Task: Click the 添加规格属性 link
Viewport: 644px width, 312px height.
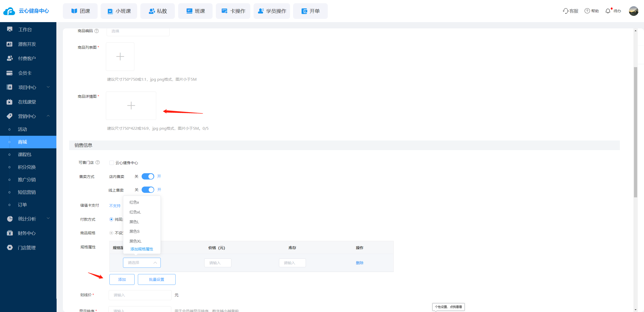Action: [x=142, y=249]
